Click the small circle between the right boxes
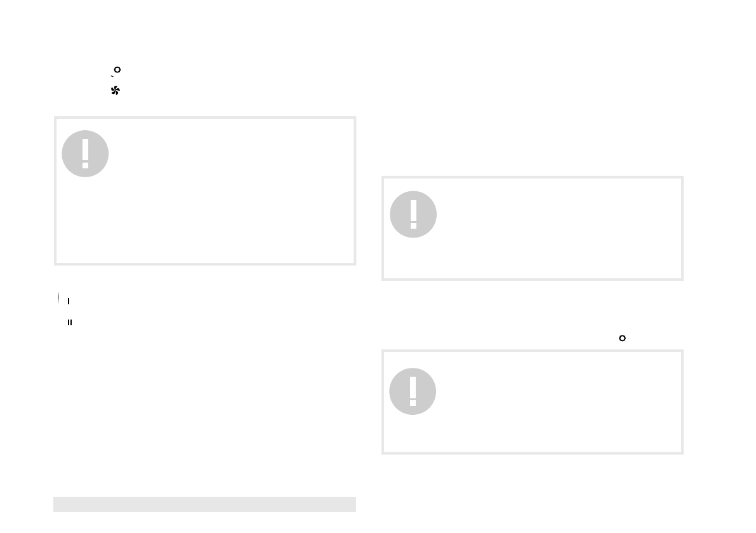Screen dimensions: 756x533 click(x=623, y=338)
